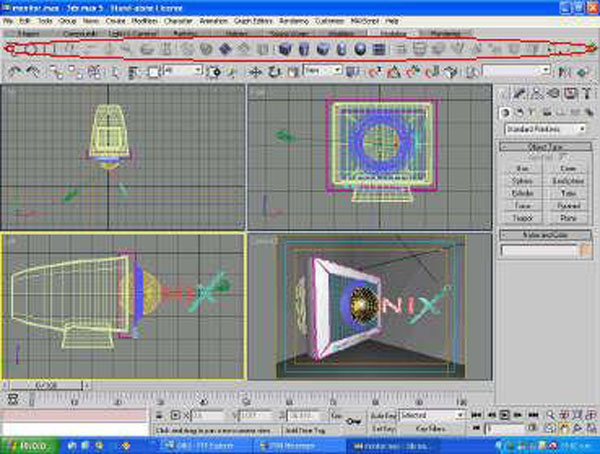This screenshot has height=454, width=600.
Task: Open the View reference coordinate dropdown
Action: [x=322, y=70]
